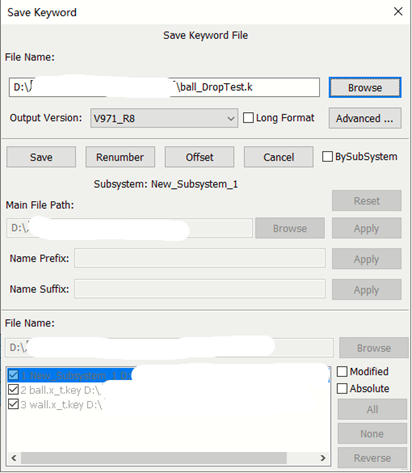Open the Advanced options
Screen dimensions: 412x473
tap(365, 118)
